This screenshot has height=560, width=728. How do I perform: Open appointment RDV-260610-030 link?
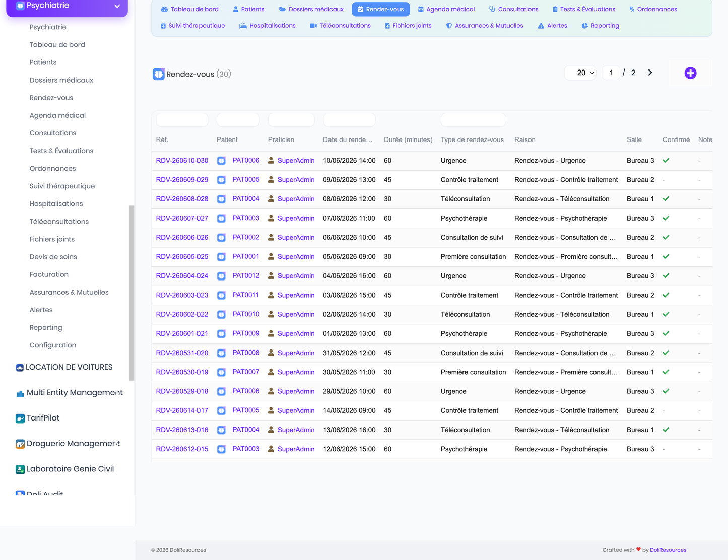[182, 161]
